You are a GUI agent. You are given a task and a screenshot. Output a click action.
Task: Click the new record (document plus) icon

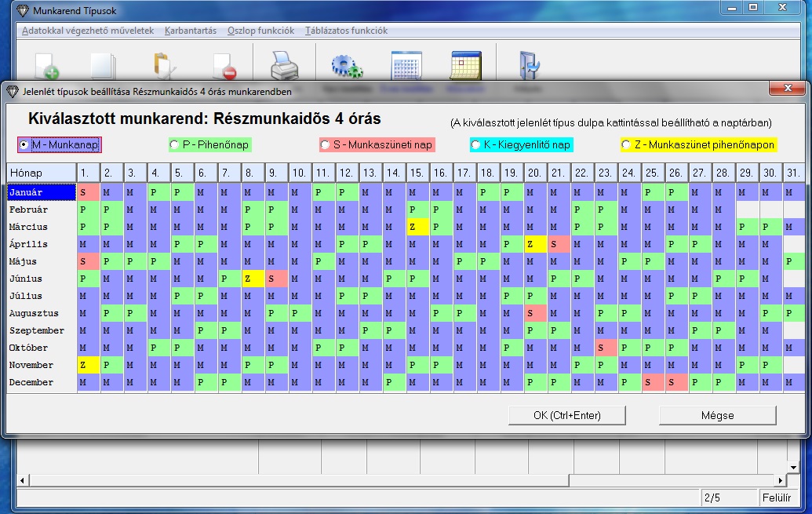point(46,66)
